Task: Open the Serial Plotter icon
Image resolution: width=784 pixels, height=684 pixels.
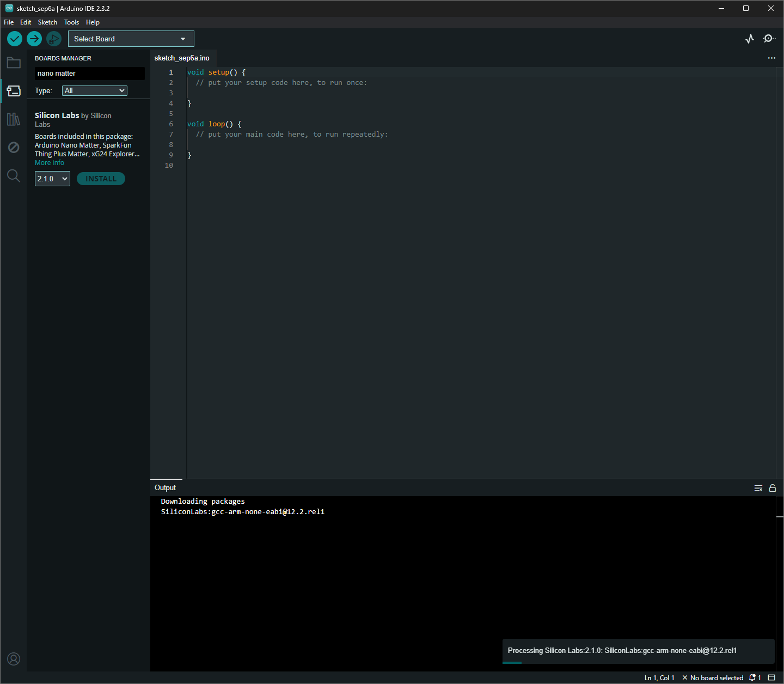Action: click(750, 39)
